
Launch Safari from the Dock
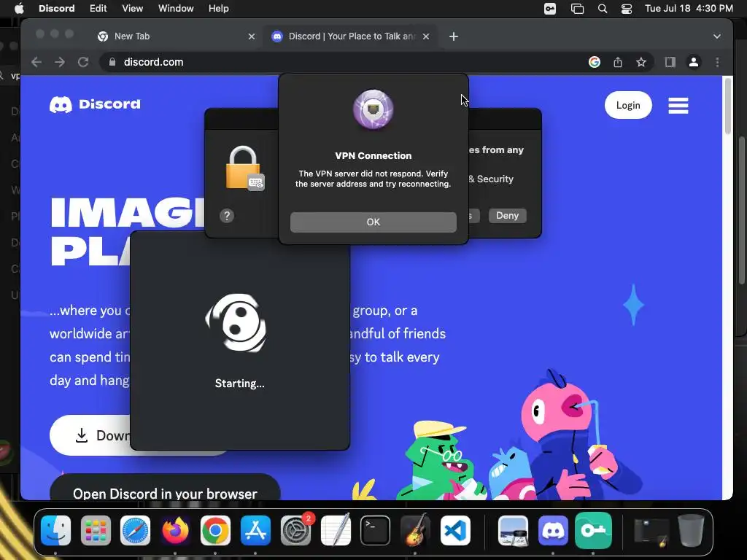pyautogui.click(x=135, y=530)
